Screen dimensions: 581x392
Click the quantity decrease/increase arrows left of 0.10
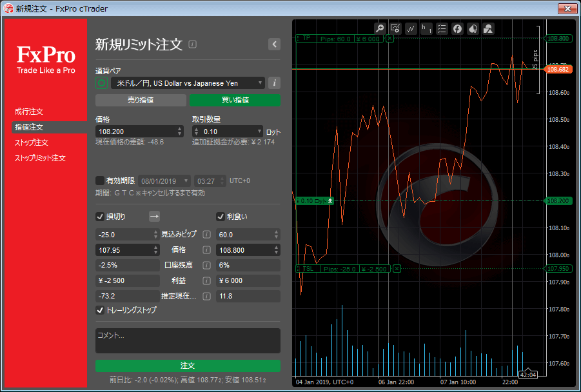coord(197,131)
